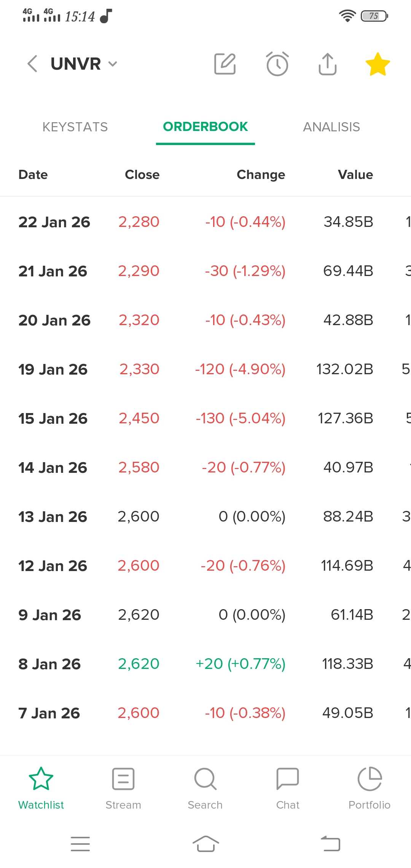
Task: Expand the UNVR stock selector dropdown
Action: [112, 64]
